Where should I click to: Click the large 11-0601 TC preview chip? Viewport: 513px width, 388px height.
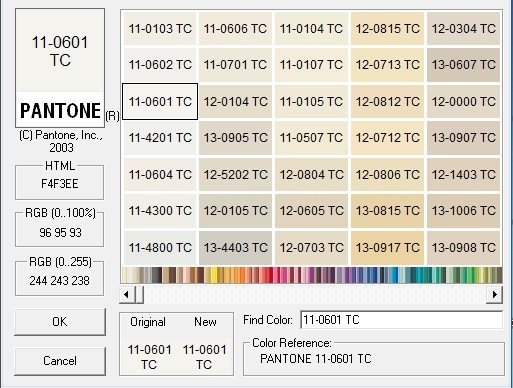[x=60, y=51]
